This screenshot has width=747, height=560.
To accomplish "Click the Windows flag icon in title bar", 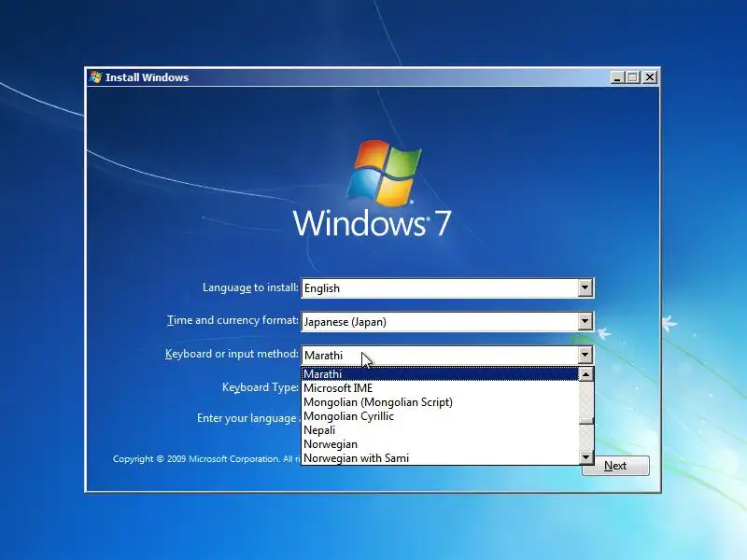I will (96, 77).
